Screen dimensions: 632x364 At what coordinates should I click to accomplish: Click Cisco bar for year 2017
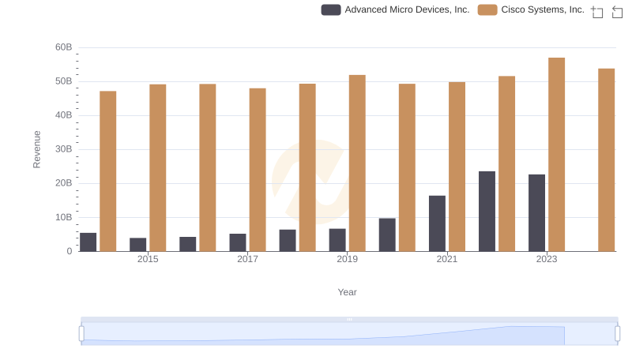tap(258, 170)
